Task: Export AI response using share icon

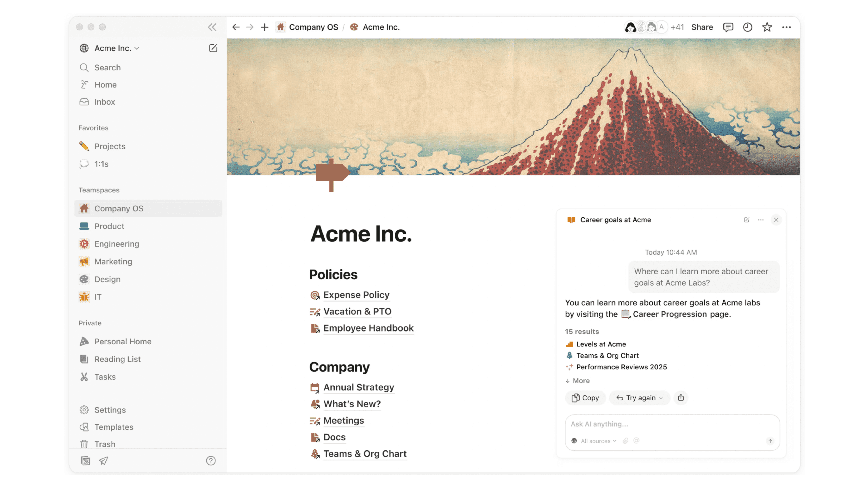Action: click(681, 398)
